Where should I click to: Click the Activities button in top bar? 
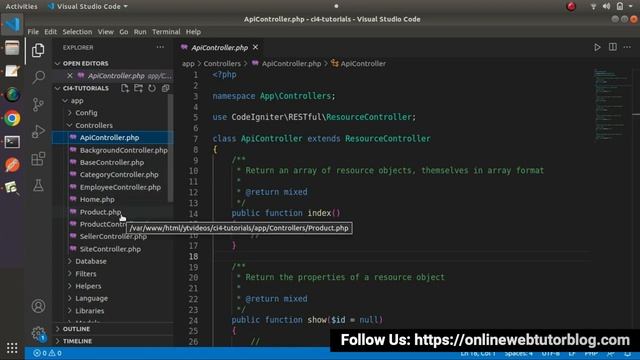point(21,6)
